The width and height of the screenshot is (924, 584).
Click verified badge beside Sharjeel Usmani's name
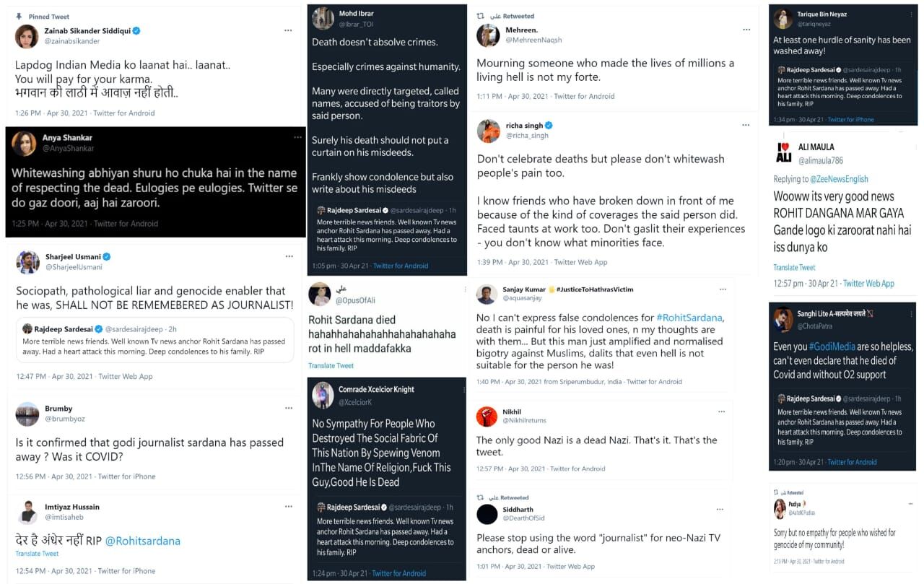(x=107, y=257)
